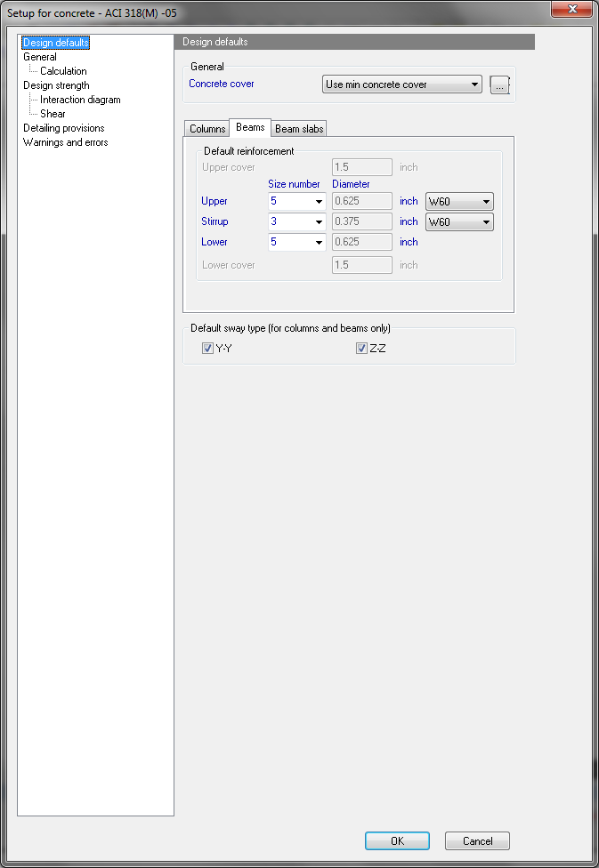Open the Stirrup W60 grade dropdown

tap(459, 221)
